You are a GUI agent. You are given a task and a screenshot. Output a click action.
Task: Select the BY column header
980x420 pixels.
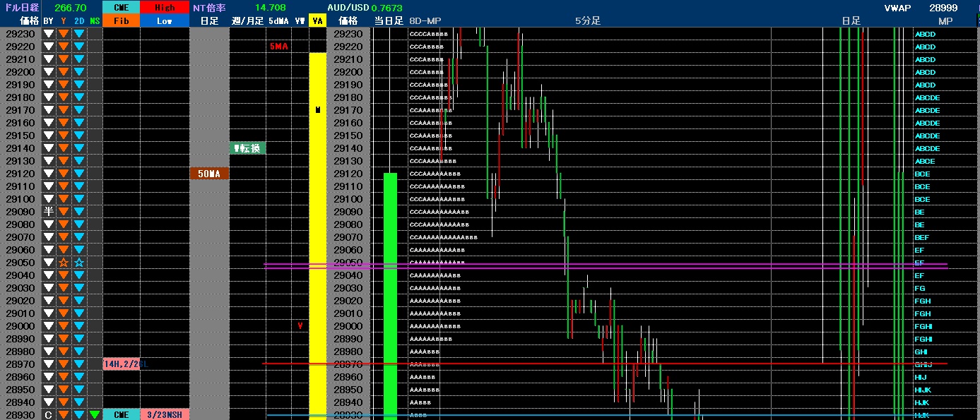pos(49,20)
